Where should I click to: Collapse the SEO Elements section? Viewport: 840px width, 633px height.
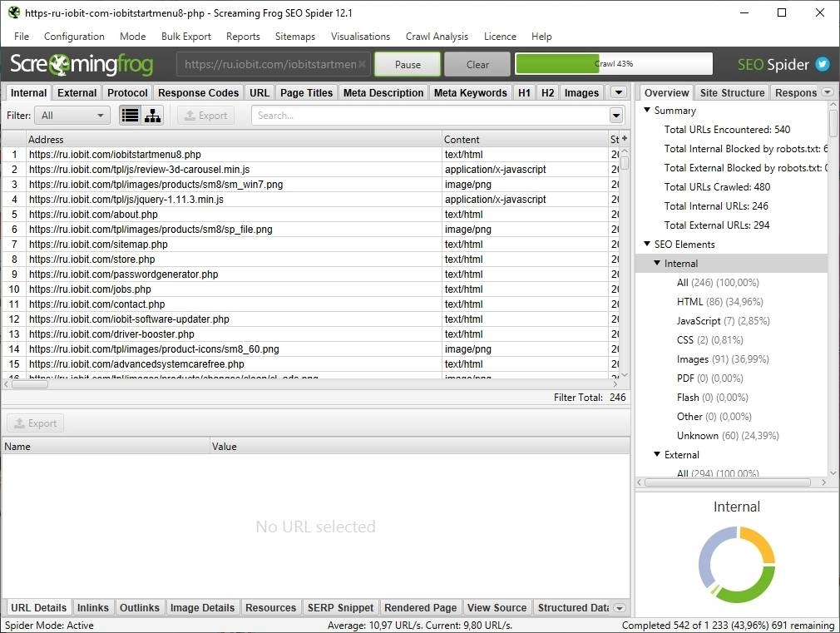pyautogui.click(x=647, y=244)
